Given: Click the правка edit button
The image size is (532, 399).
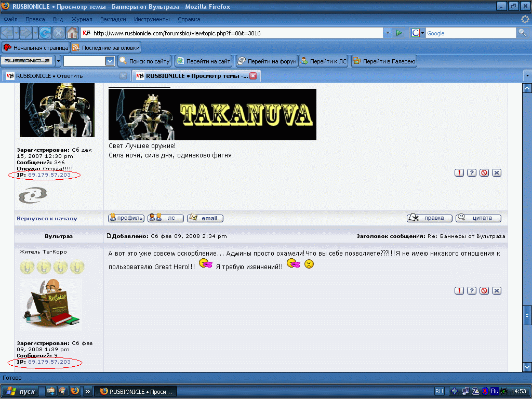Looking at the screenshot, I should (x=430, y=218).
